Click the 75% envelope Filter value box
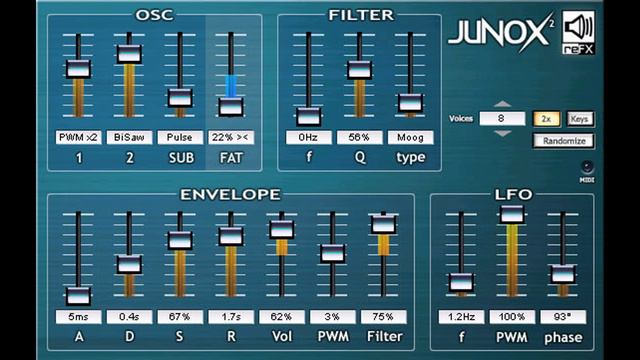The width and height of the screenshot is (640, 360). (x=384, y=317)
